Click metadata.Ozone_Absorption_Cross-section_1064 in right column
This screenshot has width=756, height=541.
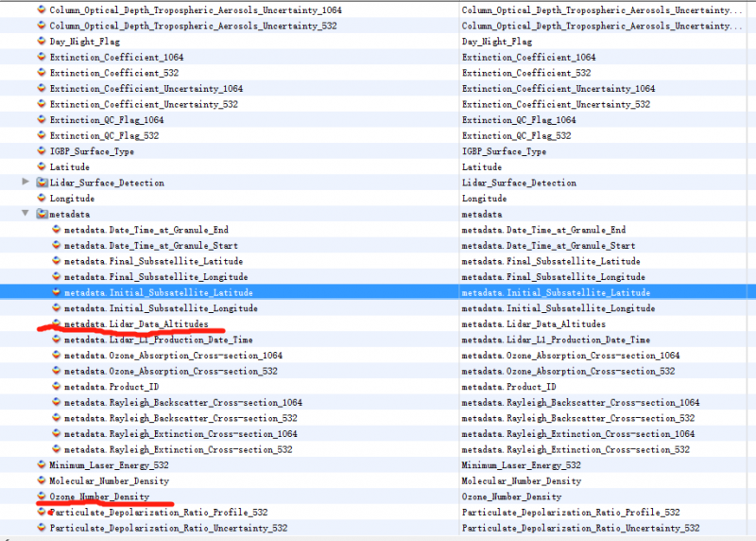point(580,356)
